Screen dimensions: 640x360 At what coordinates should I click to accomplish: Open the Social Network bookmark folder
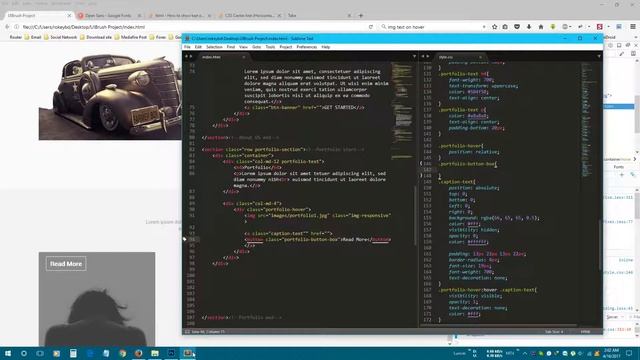(60, 37)
